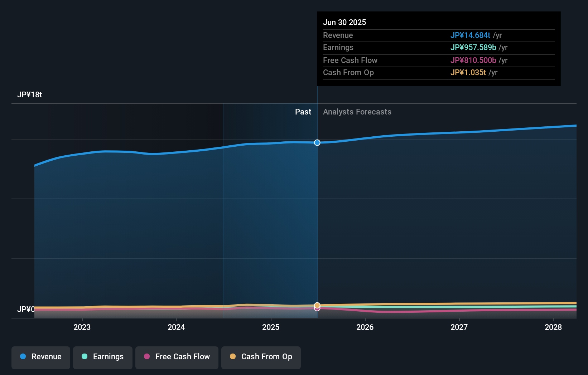Toggle the Earnings series visibility
Viewport: 588px width, 375px height.
pyautogui.click(x=103, y=357)
